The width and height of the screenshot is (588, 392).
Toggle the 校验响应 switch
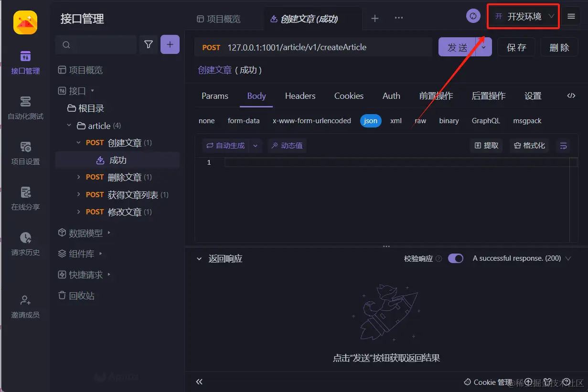click(x=456, y=258)
